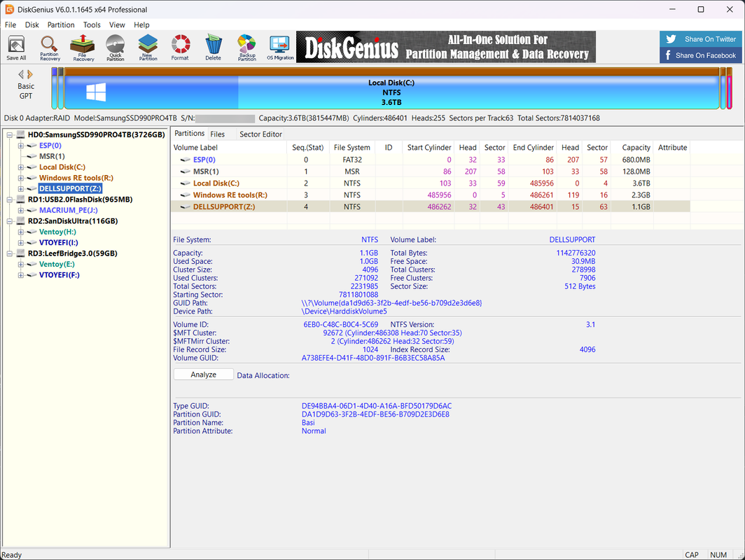Click the Format toolbar icon
The width and height of the screenshot is (745, 560).
click(x=180, y=48)
